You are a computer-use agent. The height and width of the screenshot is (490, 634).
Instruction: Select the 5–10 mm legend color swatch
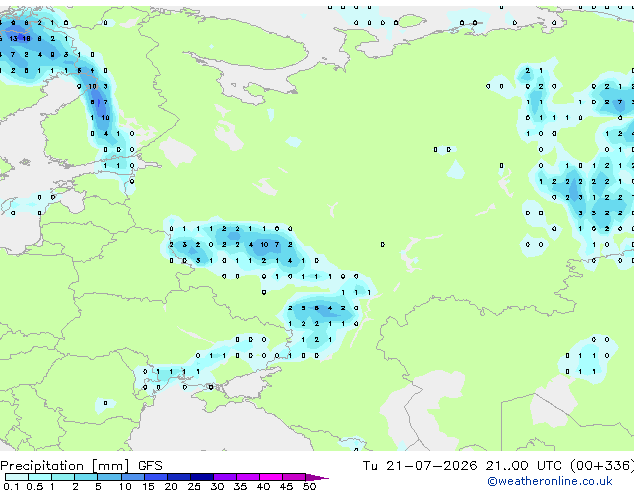(x=110, y=477)
